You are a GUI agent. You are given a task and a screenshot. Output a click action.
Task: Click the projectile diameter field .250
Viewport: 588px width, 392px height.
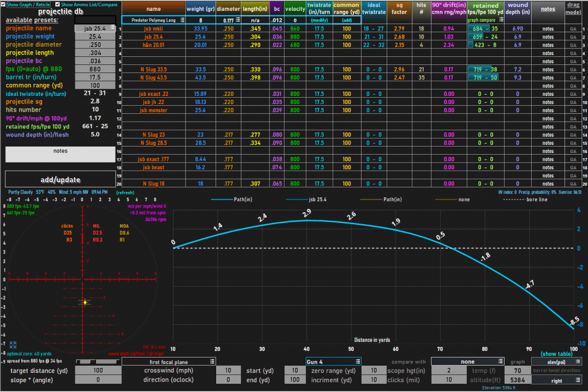point(95,45)
